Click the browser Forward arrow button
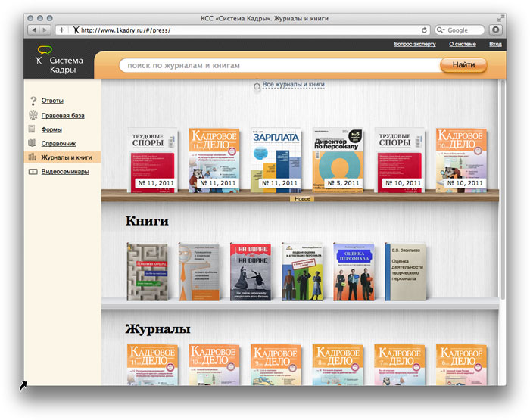 [x=45, y=30]
